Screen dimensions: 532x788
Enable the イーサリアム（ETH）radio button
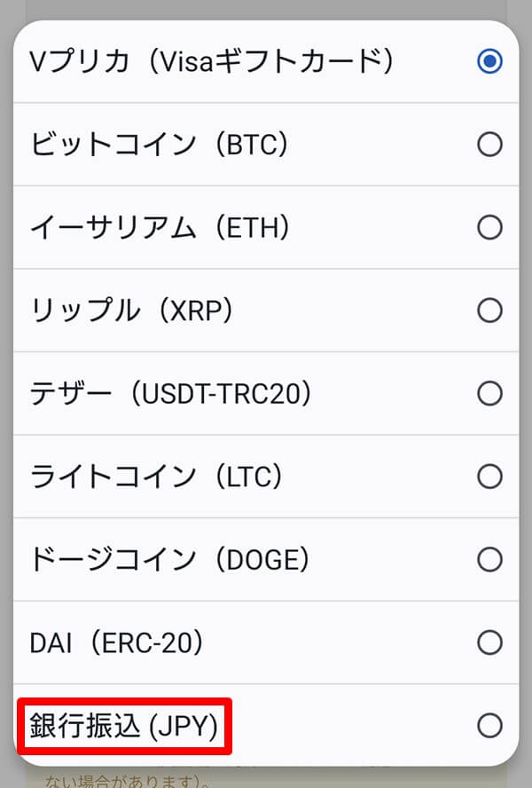point(490,227)
